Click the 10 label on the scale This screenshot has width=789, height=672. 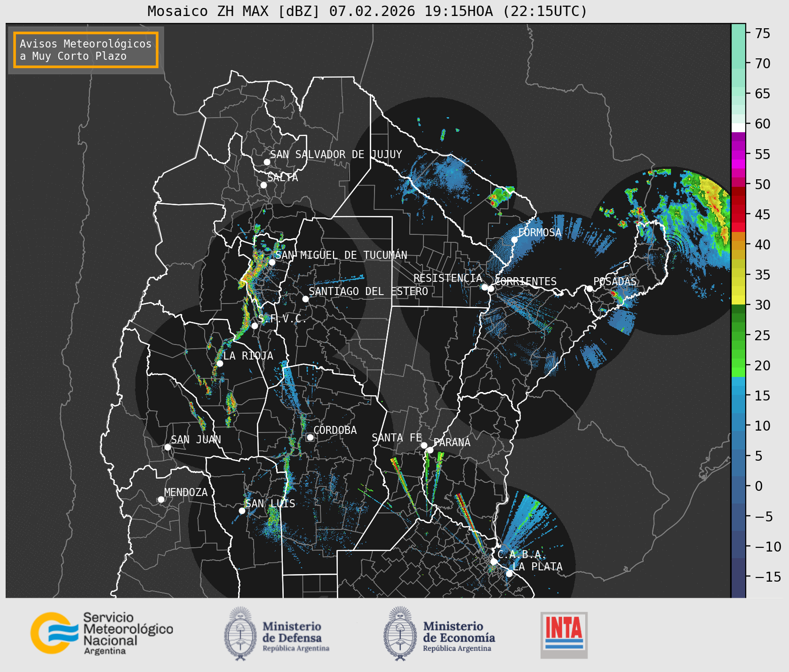pyautogui.click(x=762, y=426)
